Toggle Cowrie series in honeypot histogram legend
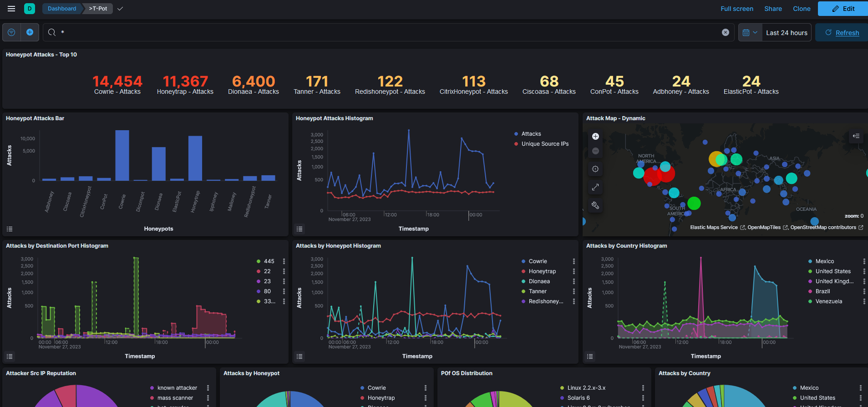This screenshot has width=868, height=407. pyautogui.click(x=538, y=261)
